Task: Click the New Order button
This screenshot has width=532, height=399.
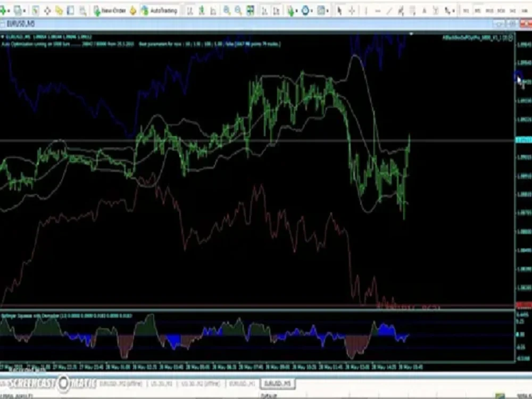Action: coord(110,11)
